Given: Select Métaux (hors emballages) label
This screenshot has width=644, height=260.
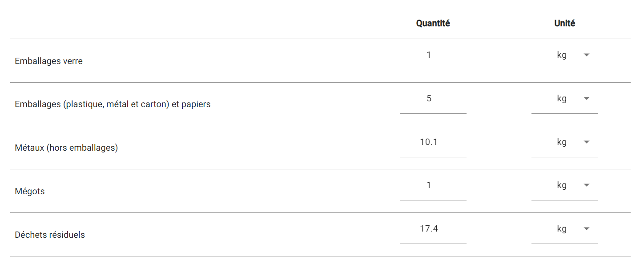Looking at the screenshot, I should coord(66,148).
